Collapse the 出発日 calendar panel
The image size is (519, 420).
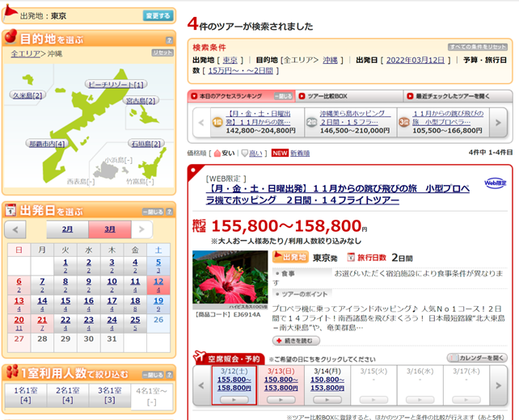(152, 212)
